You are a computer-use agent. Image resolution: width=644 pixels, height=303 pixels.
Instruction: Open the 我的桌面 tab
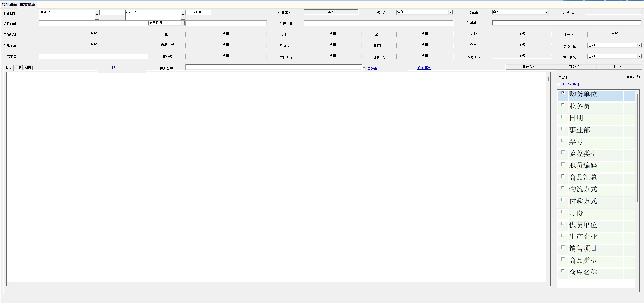(x=9, y=5)
